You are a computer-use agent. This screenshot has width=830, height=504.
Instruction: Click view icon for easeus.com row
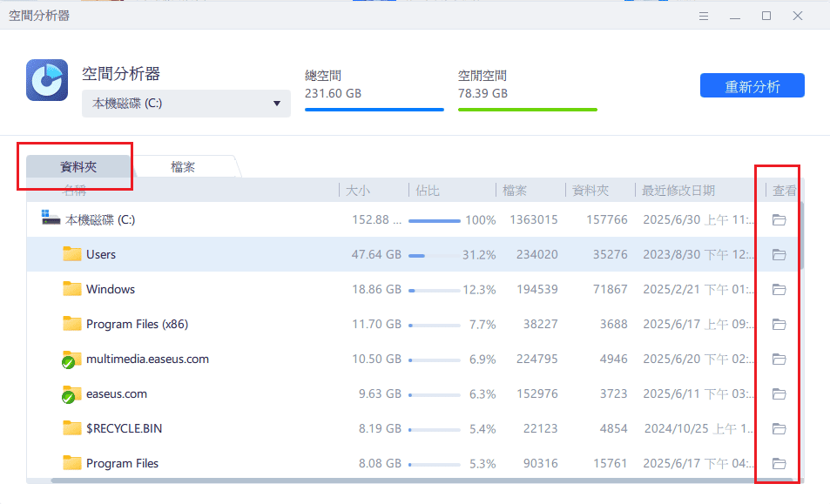tap(779, 394)
